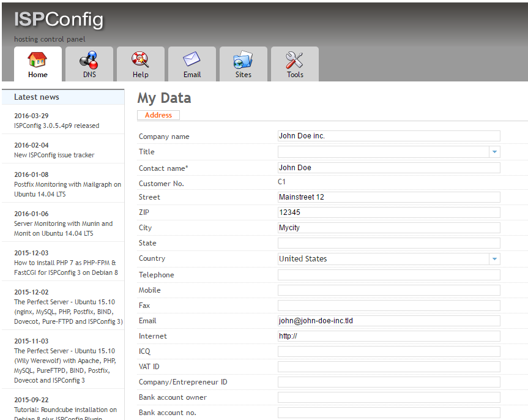Click the Street input field

[389, 197]
